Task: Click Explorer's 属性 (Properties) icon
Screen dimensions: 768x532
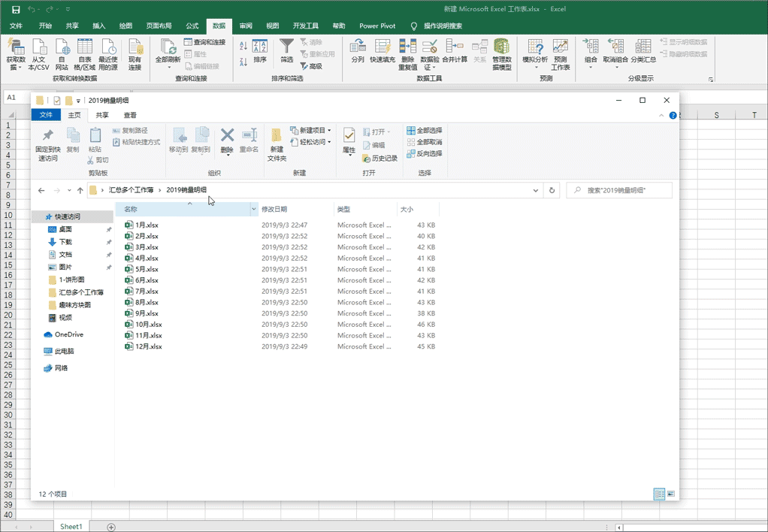Action: [x=349, y=136]
